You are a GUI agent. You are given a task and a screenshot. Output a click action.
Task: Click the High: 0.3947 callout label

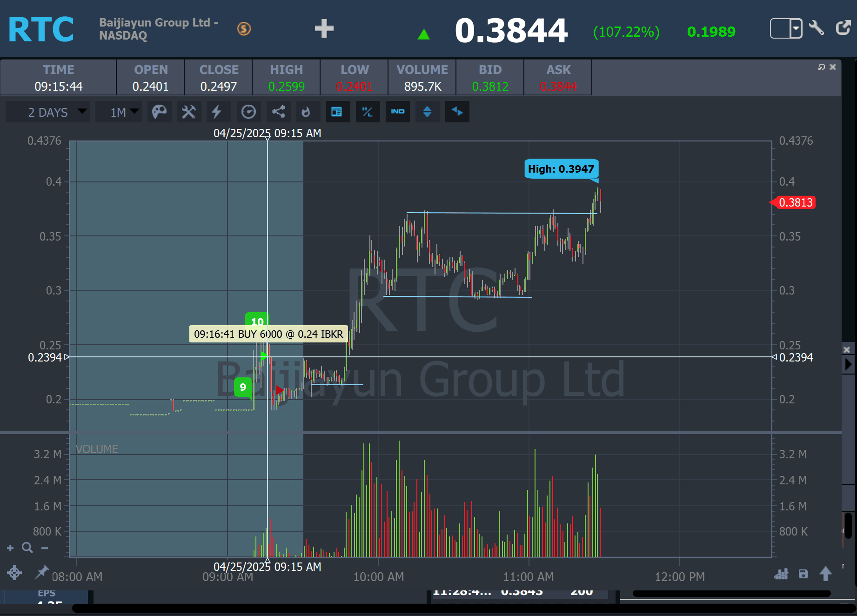(561, 169)
